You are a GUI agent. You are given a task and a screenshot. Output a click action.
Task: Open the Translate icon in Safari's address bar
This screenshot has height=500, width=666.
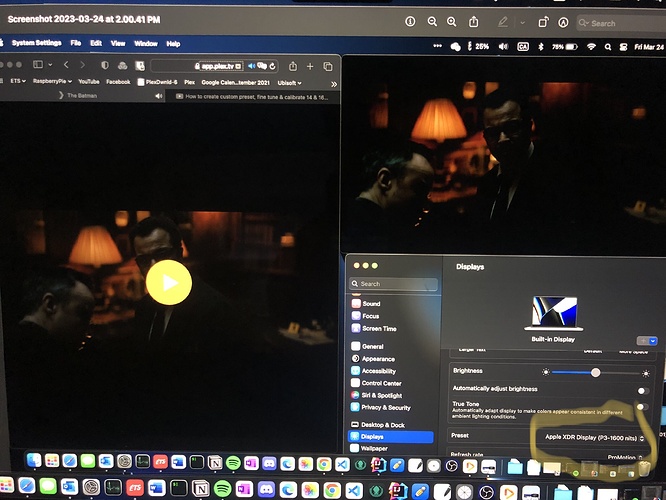[262, 66]
